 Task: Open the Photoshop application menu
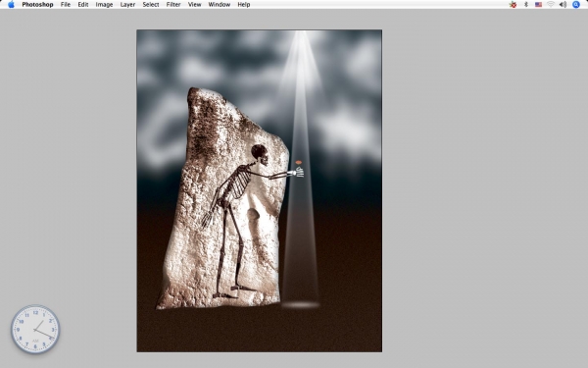pos(37,5)
